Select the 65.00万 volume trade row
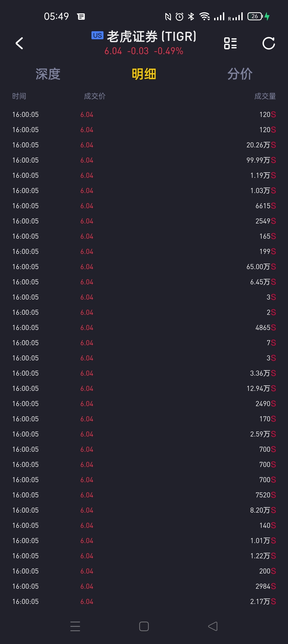 coord(144,267)
